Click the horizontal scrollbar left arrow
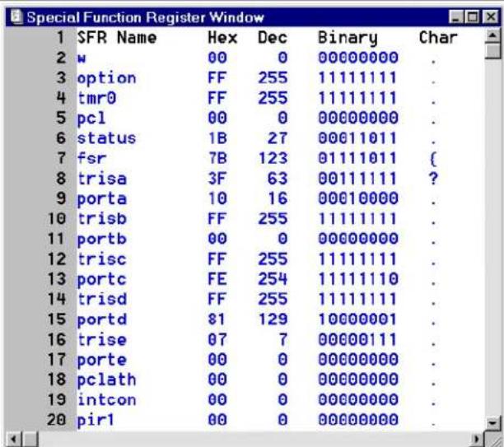The image size is (504, 447). [13, 438]
